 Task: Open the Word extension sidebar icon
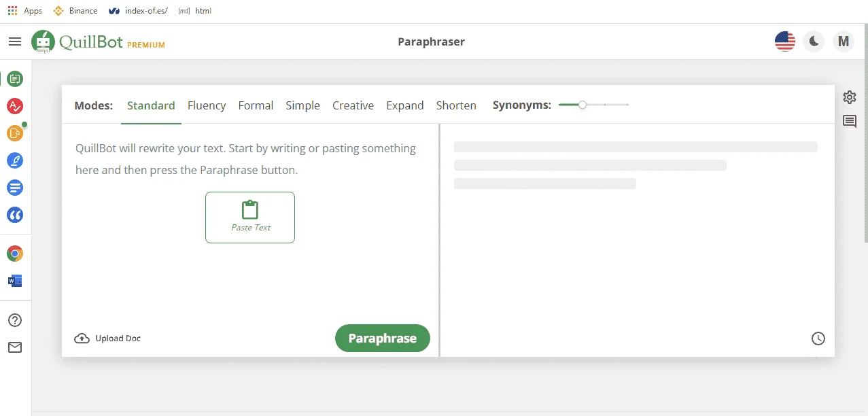[x=15, y=281]
